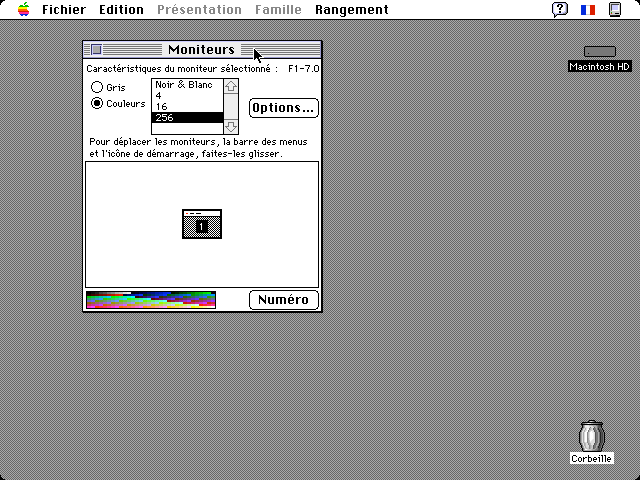Select Noir & Blanc in the depth list
This screenshot has height=480, width=640.
[187, 84]
